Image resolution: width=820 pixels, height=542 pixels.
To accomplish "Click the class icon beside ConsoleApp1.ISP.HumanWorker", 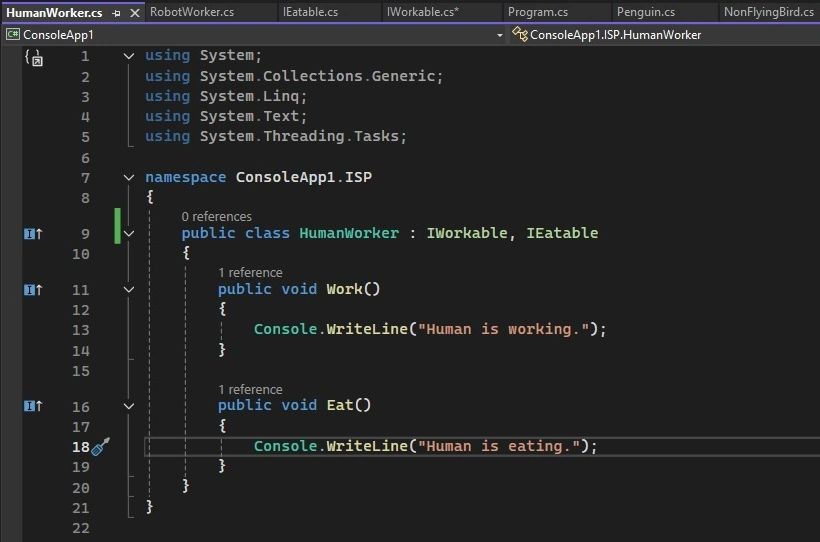I will [519, 35].
